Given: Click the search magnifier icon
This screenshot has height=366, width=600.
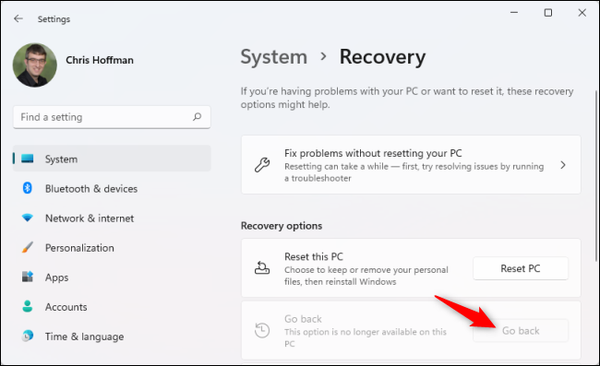Looking at the screenshot, I should pos(197,117).
